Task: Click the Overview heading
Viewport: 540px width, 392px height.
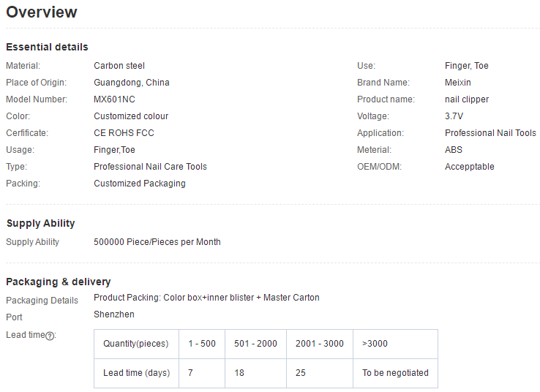Action: click(x=42, y=12)
